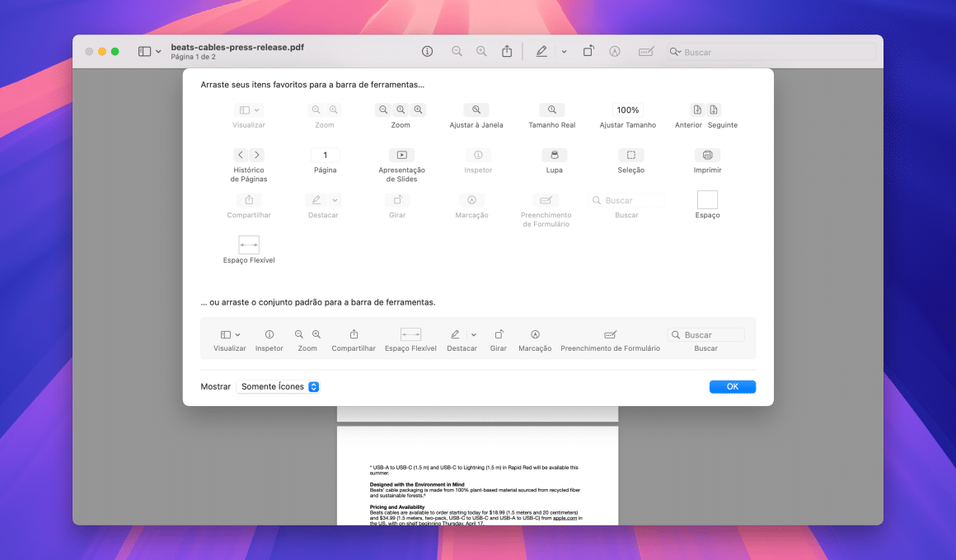Click Histórico de Páginas back arrow

(x=241, y=155)
